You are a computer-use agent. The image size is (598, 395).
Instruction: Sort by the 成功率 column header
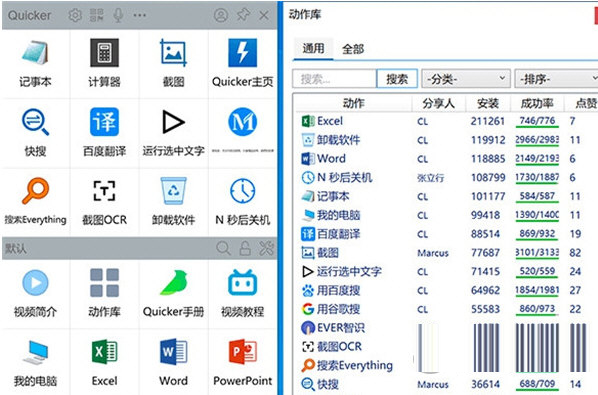coord(537,103)
